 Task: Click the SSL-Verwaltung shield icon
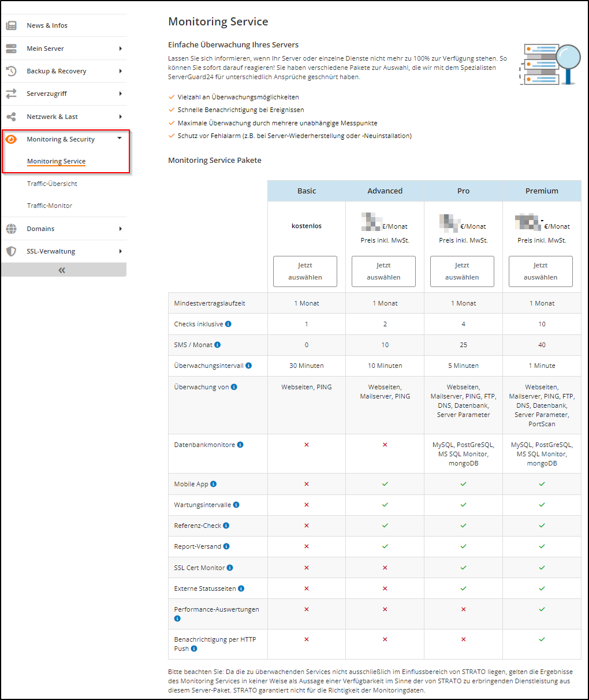[x=10, y=251]
